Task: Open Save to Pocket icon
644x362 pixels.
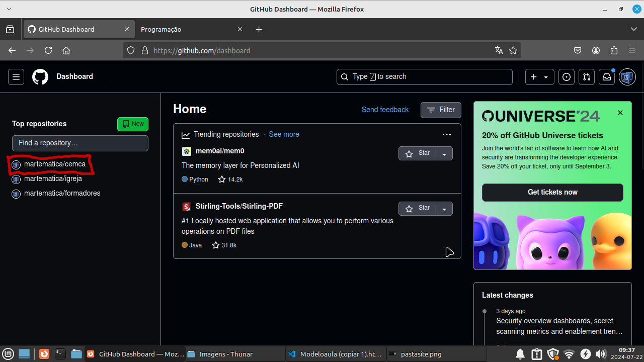Action: pyautogui.click(x=578, y=50)
